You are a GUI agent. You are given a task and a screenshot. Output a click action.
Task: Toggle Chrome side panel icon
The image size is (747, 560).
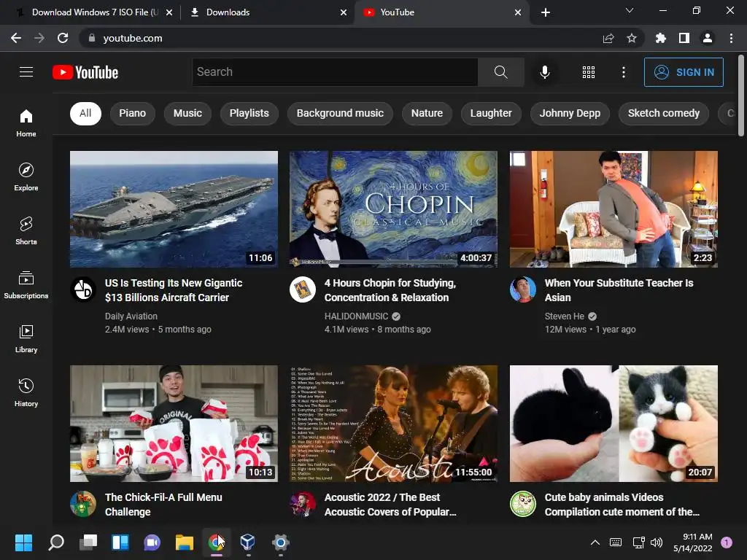[684, 38]
